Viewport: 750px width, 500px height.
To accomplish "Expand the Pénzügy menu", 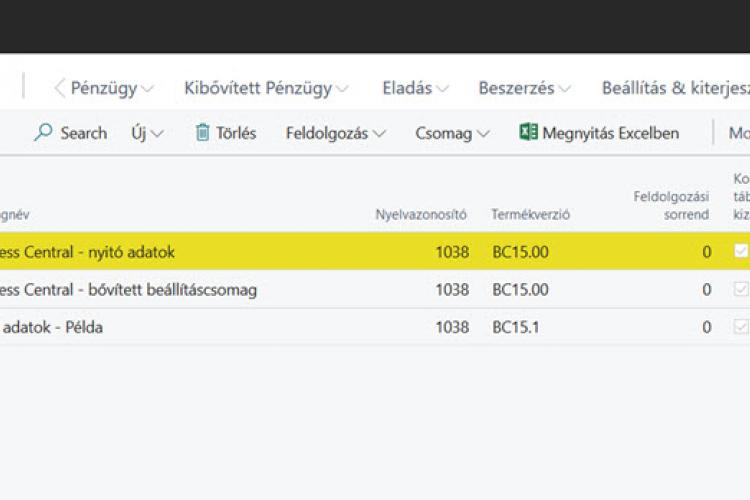I will (111, 88).
